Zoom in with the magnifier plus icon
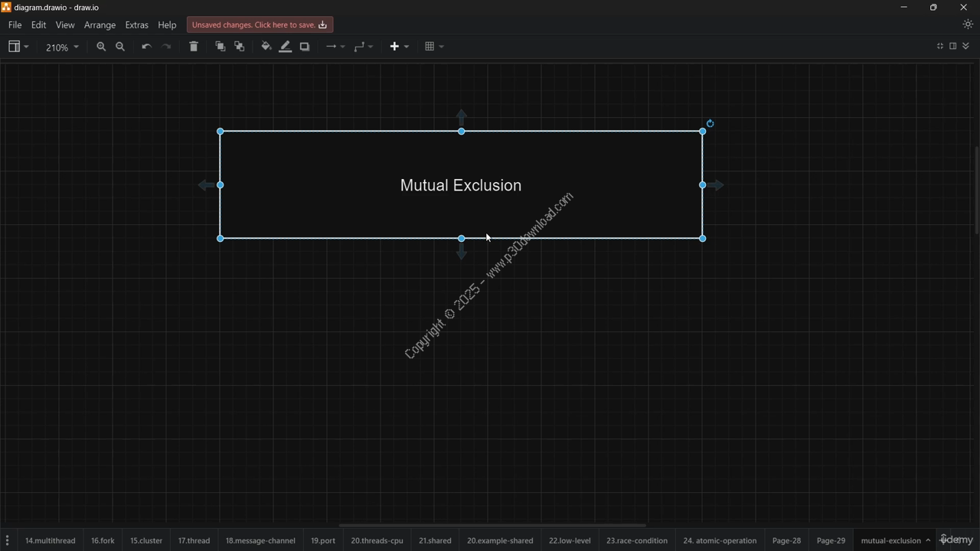Viewport: 980px width, 551px height. coord(101,47)
